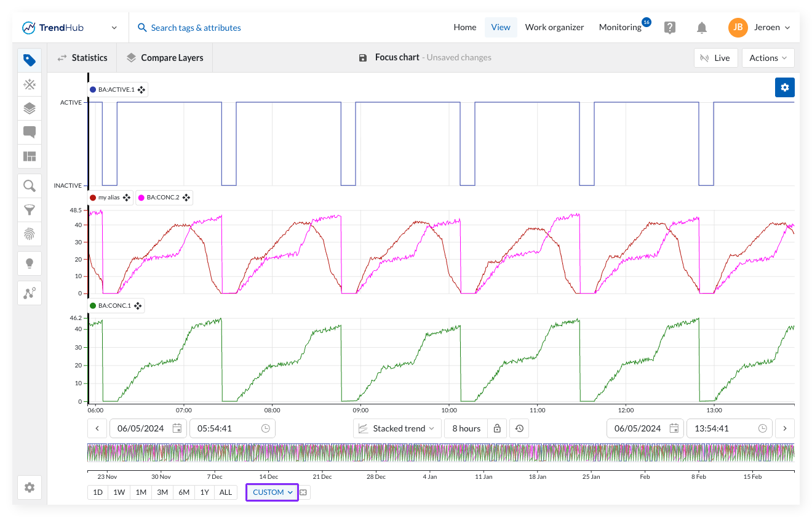Open the CUSTOM period dropdown
812x517 pixels.
pos(272,492)
